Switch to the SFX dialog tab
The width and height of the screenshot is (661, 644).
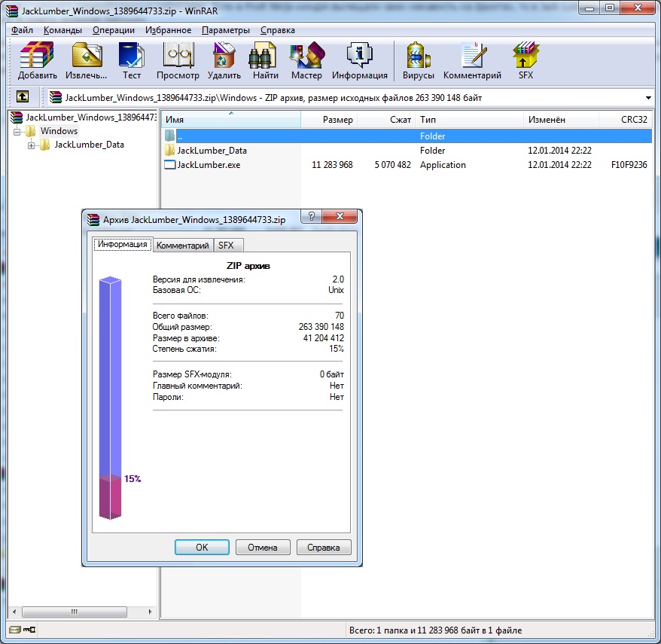(226, 246)
